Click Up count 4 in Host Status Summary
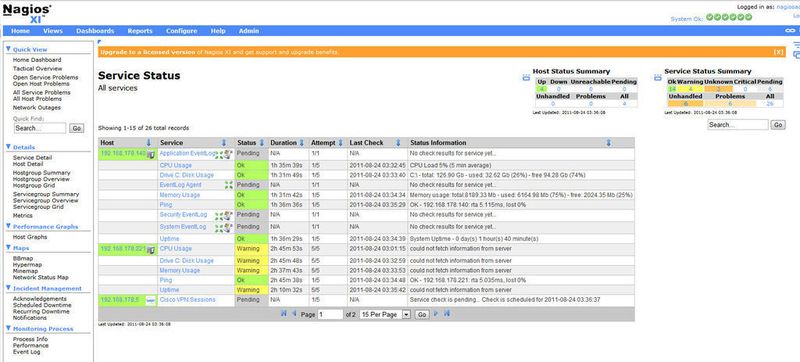Viewport: 800px width, 362px height. 541,89
